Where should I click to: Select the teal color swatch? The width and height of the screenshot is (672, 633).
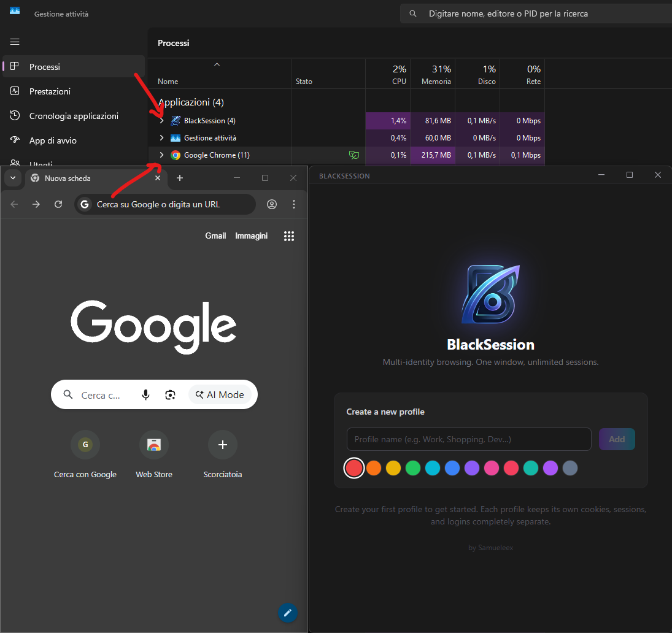coord(531,468)
